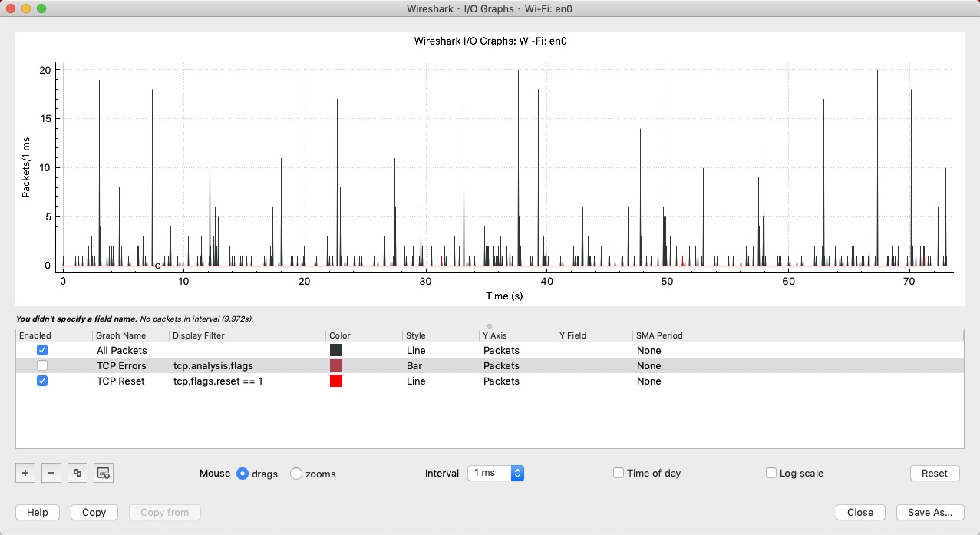980x535 pixels.
Task: Click the Reset button
Action: point(935,473)
